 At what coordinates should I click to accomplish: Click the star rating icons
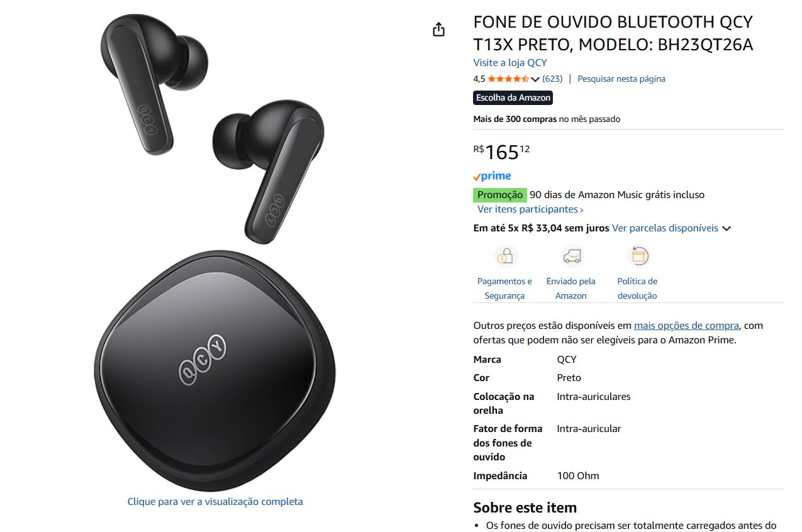point(508,79)
